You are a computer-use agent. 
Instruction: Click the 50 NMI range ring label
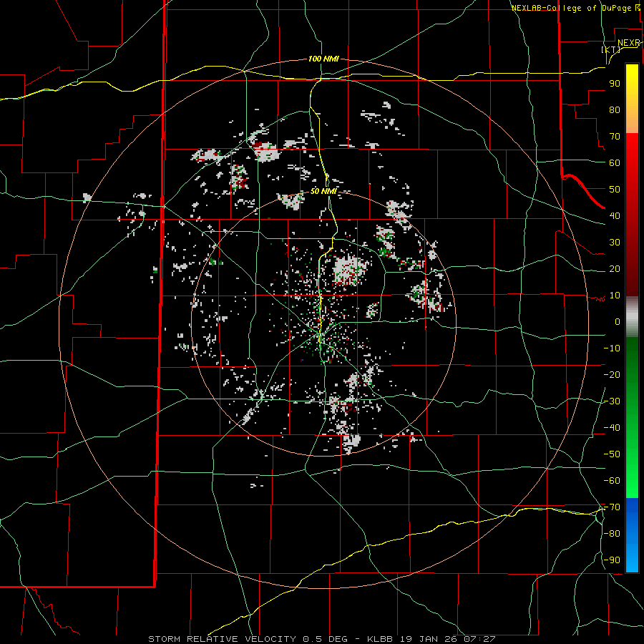click(x=323, y=191)
